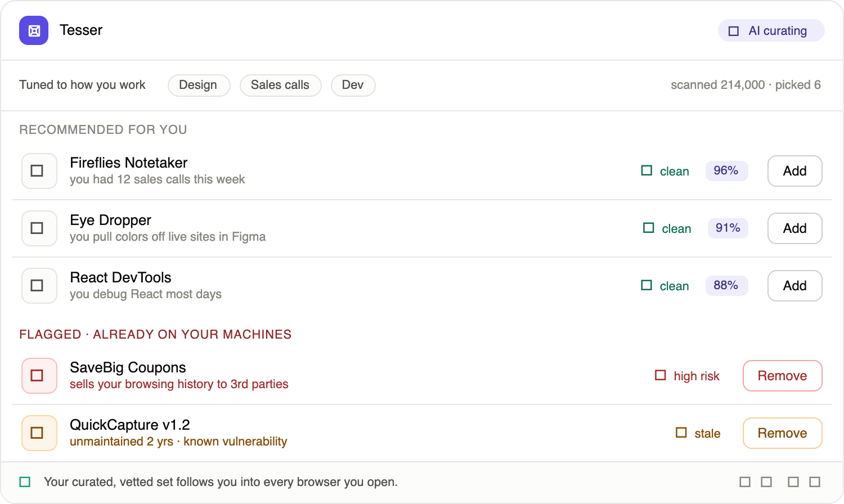Click the Fireflies Notetaker title
The image size is (844, 504).
point(129,163)
